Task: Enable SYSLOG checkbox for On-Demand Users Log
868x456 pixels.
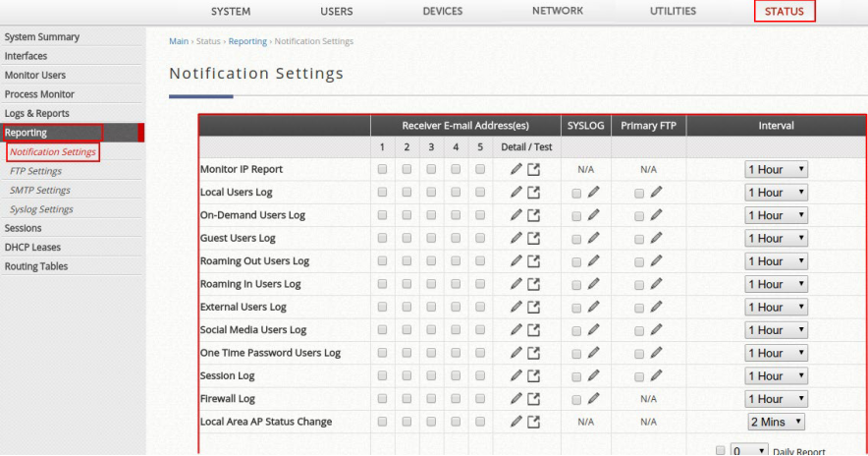Action: [x=576, y=216]
